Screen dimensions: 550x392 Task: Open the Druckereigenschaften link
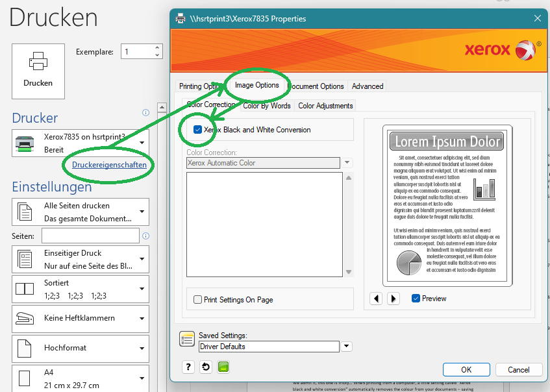(x=109, y=165)
